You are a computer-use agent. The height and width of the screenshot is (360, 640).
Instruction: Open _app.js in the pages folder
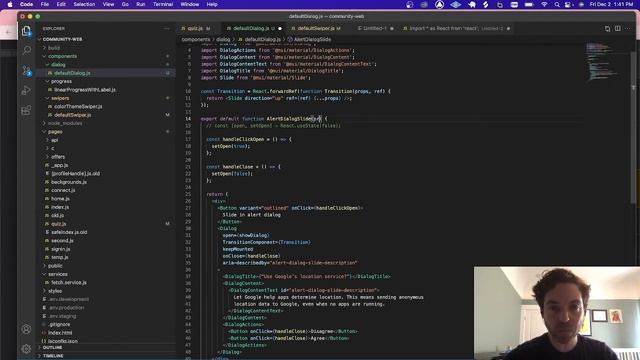click(x=60, y=165)
